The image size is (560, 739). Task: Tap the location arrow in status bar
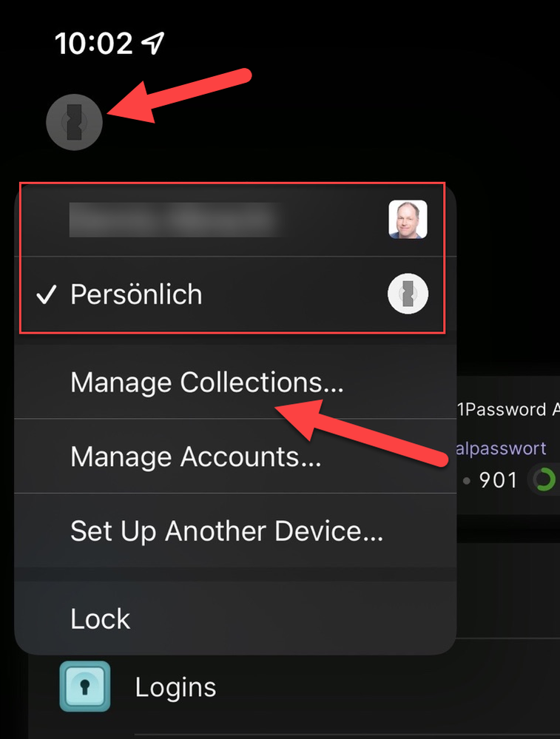[x=153, y=42]
